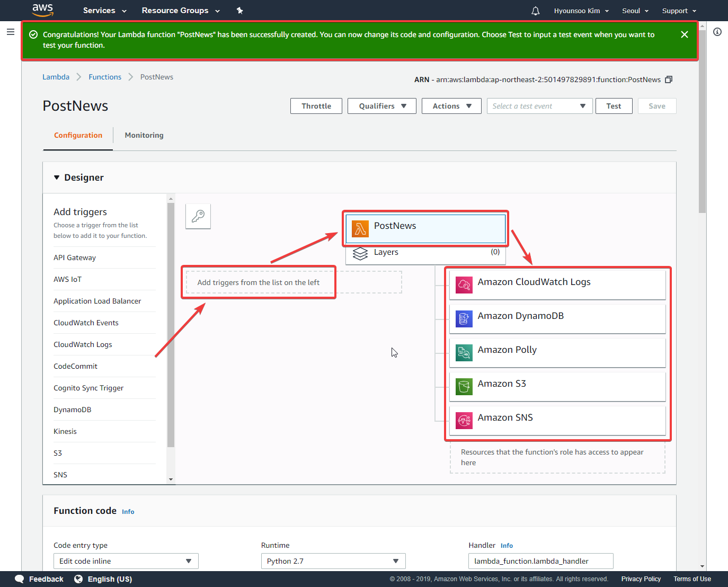Open the Resource Groups menu
The height and width of the screenshot is (587, 728).
coord(181,11)
